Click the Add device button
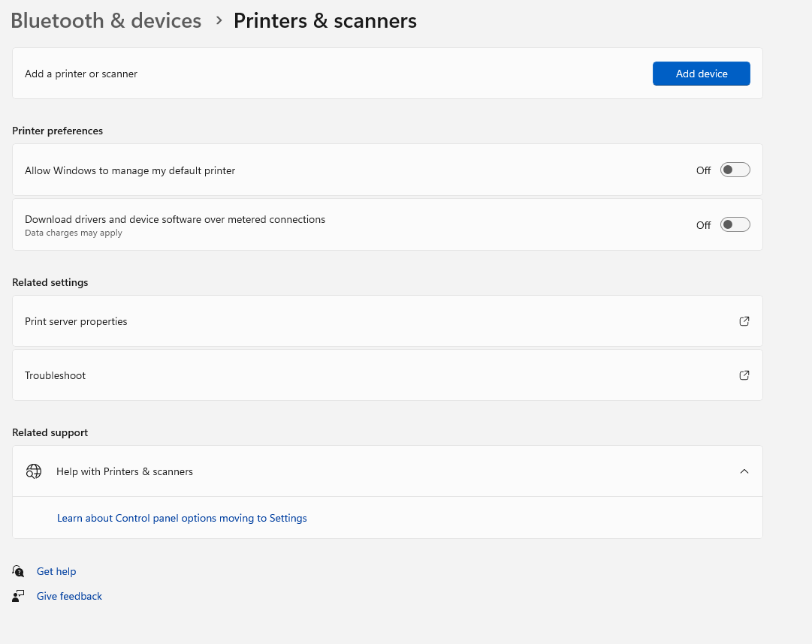Viewport: 812px width, 644px height. pyautogui.click(x=701, y=74)
